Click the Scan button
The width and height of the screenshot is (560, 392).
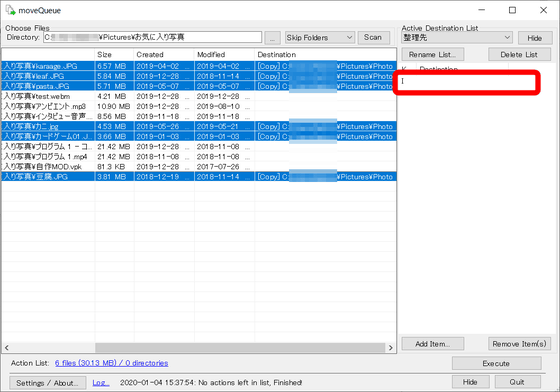373,37
